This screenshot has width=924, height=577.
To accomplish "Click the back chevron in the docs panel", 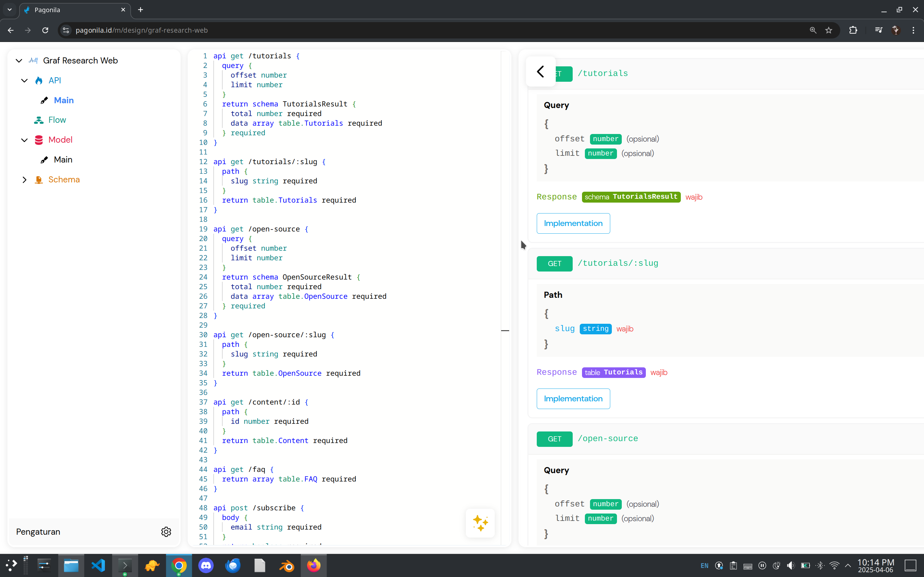I will 540,71.
